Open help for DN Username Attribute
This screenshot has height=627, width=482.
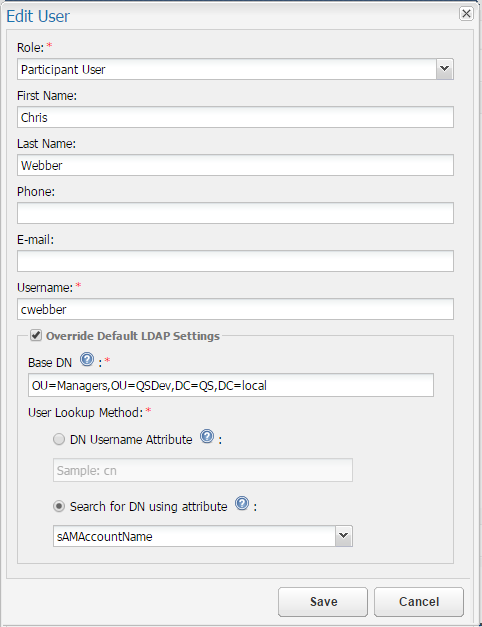(x=207, y=436)
